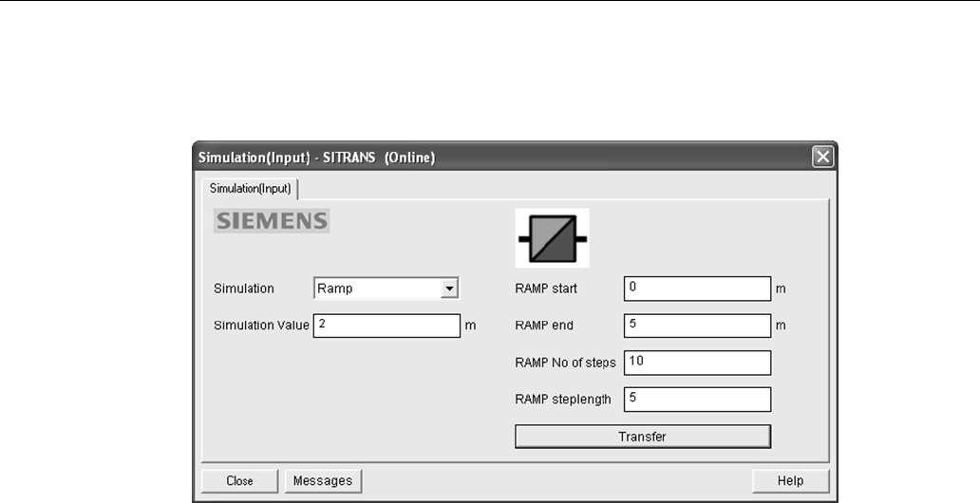Focus the RAMP start field

pos(697,289)
